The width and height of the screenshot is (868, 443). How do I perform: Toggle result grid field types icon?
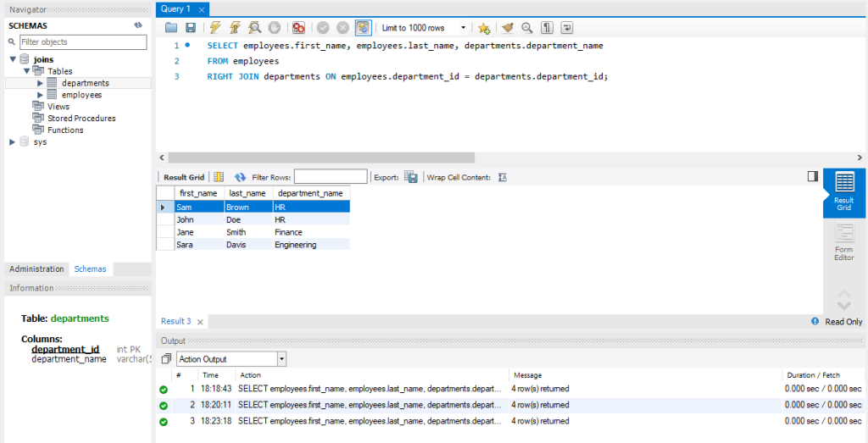point(219,177)
